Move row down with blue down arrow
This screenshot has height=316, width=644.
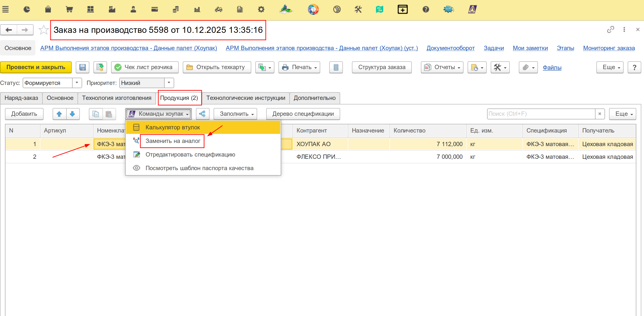tap(73, 114)
